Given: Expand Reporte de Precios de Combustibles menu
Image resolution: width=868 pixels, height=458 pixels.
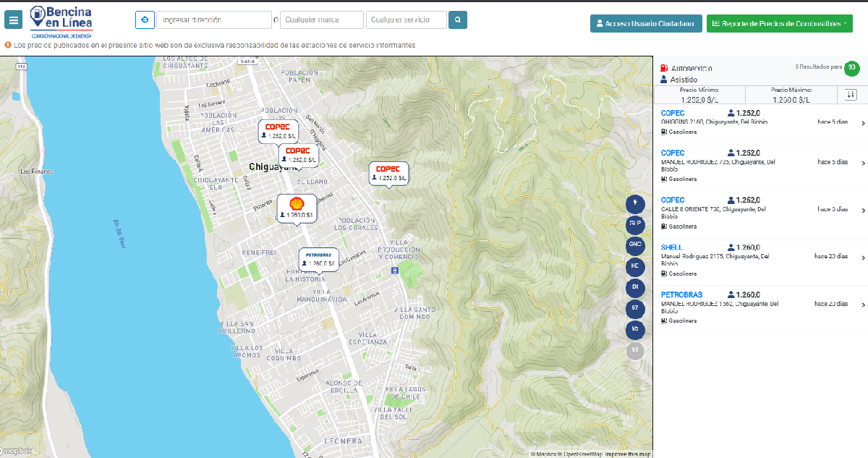Looking at the screenshot, I should pos(779,23).
